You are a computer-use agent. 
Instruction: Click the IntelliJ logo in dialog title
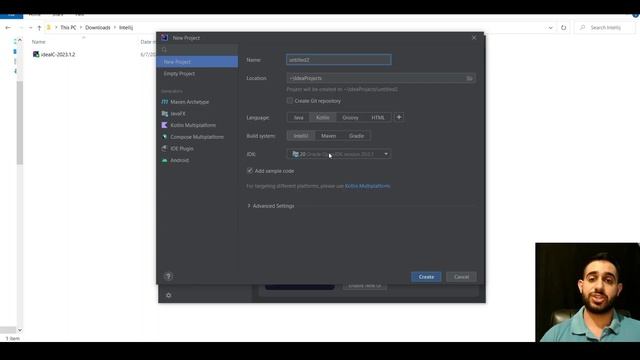click(x=164, y=38)
